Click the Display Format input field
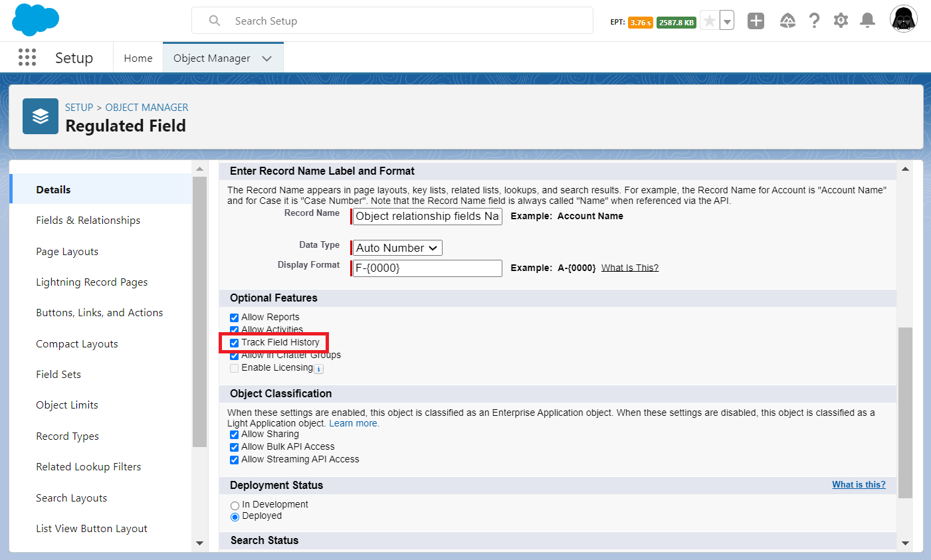 tap(427, 268)
